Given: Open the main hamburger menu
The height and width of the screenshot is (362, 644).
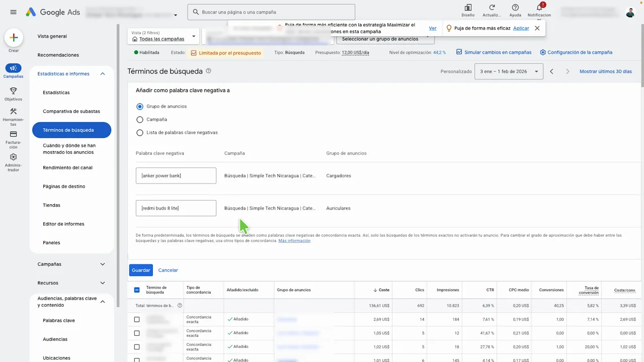Looking at the screenshot, I should [x=13, y=12].
